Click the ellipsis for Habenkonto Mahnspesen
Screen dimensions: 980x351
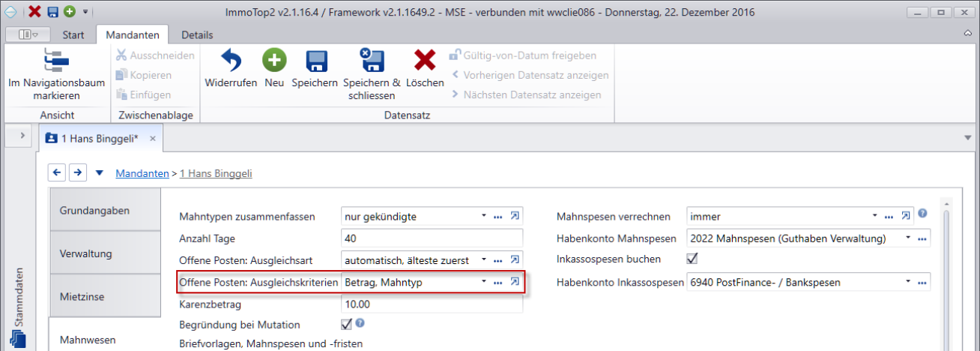pyautogui.click(x=922, y=238)
